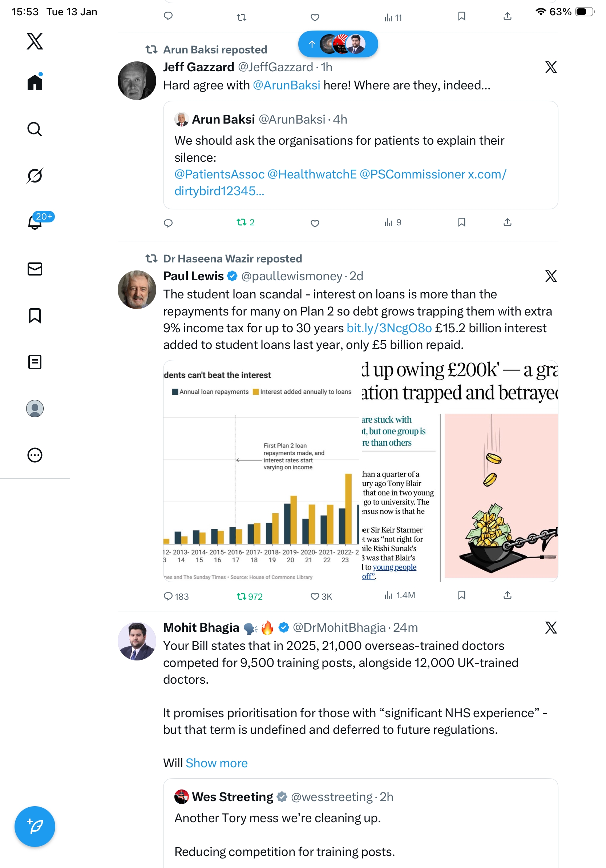
Task: Go to Home tab in sidebar
Action: (35, 82)
